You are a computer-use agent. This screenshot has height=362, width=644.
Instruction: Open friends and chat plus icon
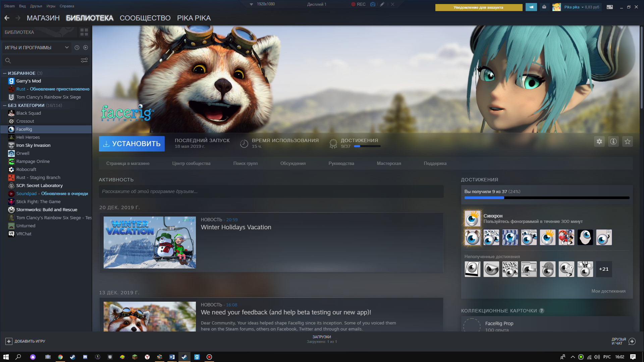click(x=632, y=341)
